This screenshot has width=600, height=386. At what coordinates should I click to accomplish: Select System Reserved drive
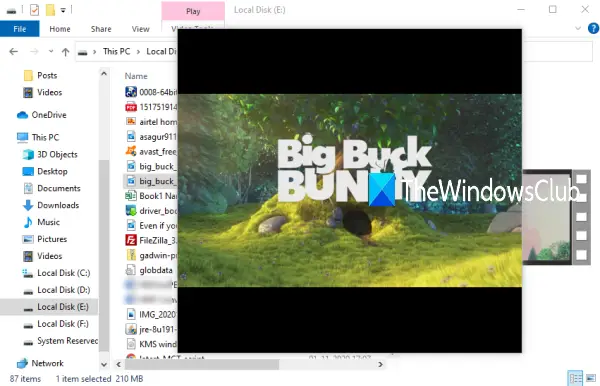click(x=67, y=340)
